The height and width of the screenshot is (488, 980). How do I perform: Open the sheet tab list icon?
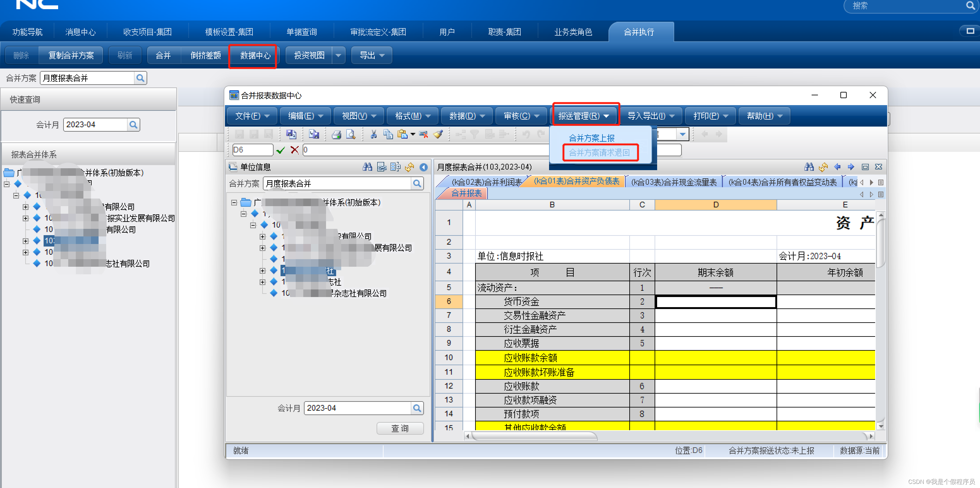880,183
